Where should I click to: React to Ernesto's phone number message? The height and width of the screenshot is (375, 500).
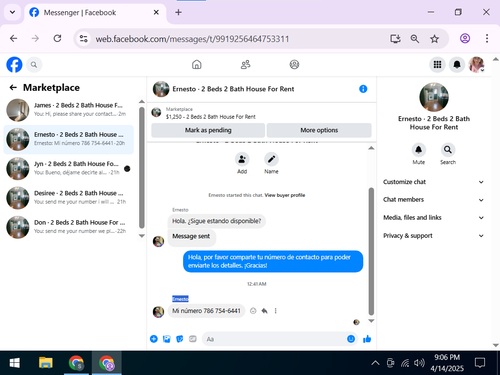click(253, 311)
